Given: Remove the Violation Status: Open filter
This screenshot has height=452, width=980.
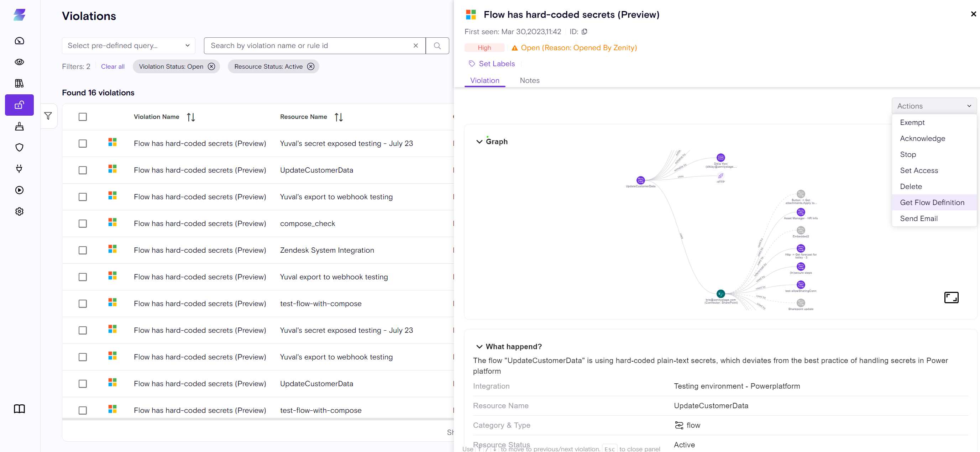Looking at the screenshot, I should (211, 67).
